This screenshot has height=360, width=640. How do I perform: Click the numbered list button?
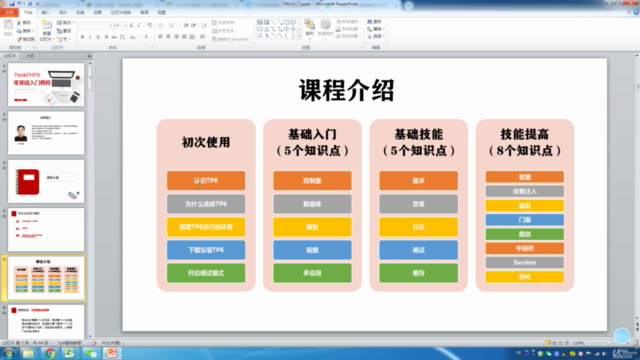point(172,25)
